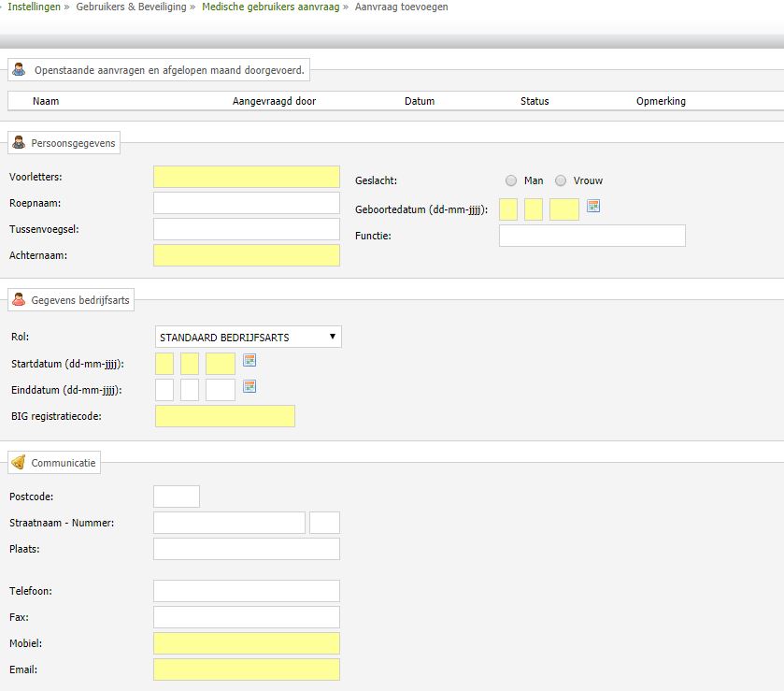Click the Persoonsgegevens section title
This screenshot has width=784, height=691.
pos(73,143)
